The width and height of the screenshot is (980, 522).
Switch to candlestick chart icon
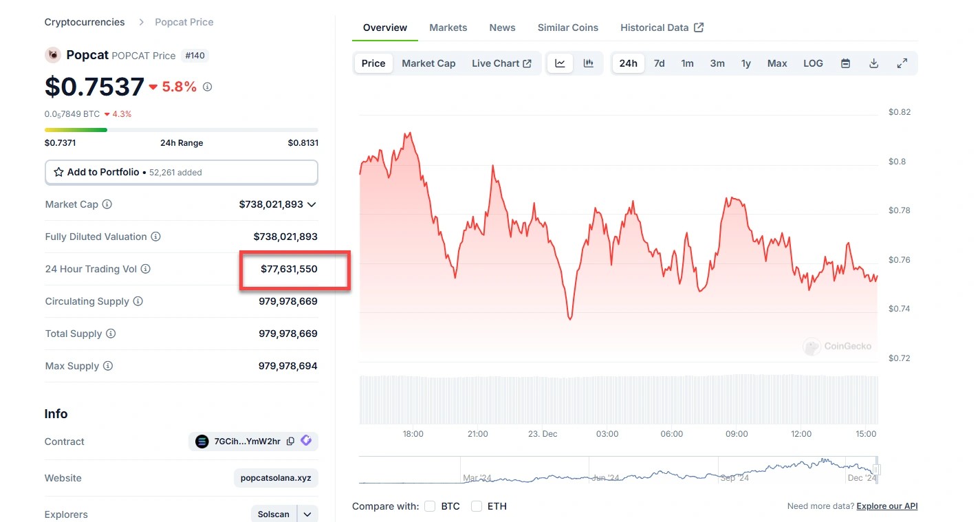pos(588,63)
